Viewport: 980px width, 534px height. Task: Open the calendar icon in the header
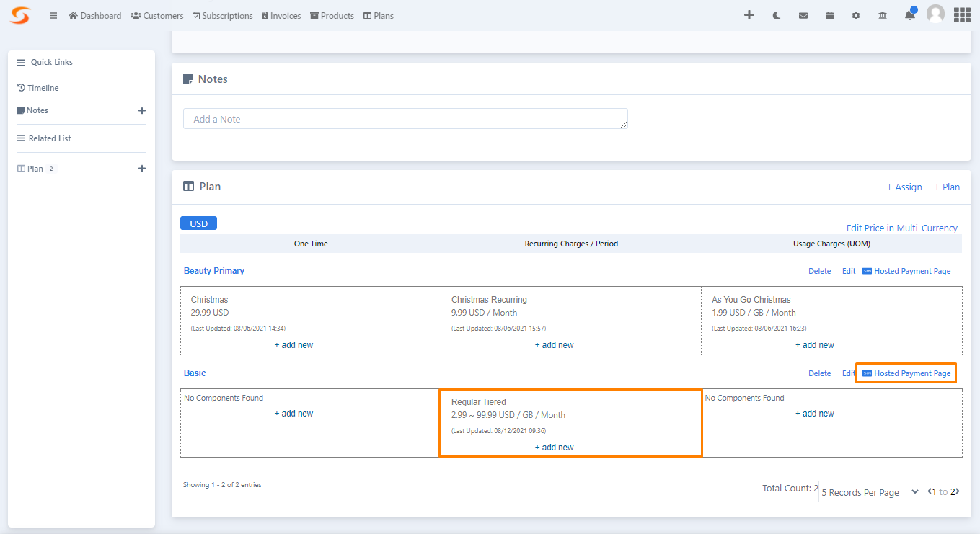coord(829,14)
